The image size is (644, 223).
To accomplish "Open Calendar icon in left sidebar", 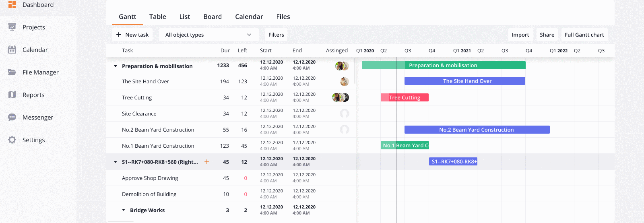I will 12,50.
